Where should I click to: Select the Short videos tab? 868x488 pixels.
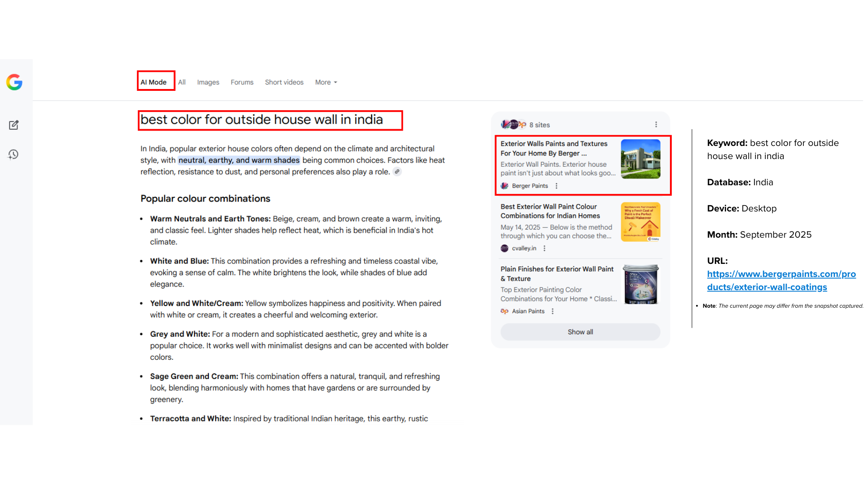284,82
